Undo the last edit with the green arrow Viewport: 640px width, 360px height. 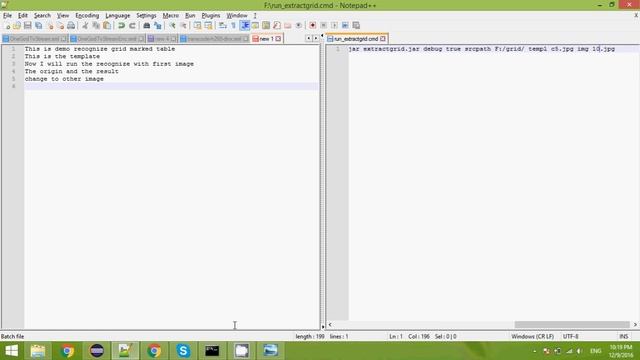(x=121, y=26)
